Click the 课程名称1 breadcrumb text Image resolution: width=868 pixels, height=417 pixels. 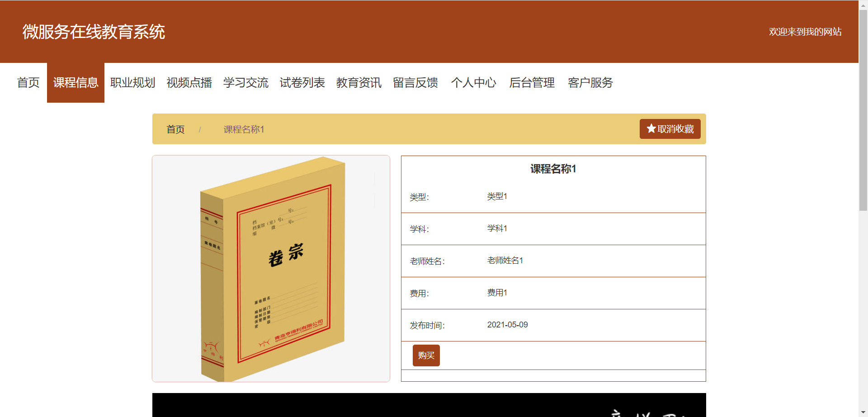243,129
